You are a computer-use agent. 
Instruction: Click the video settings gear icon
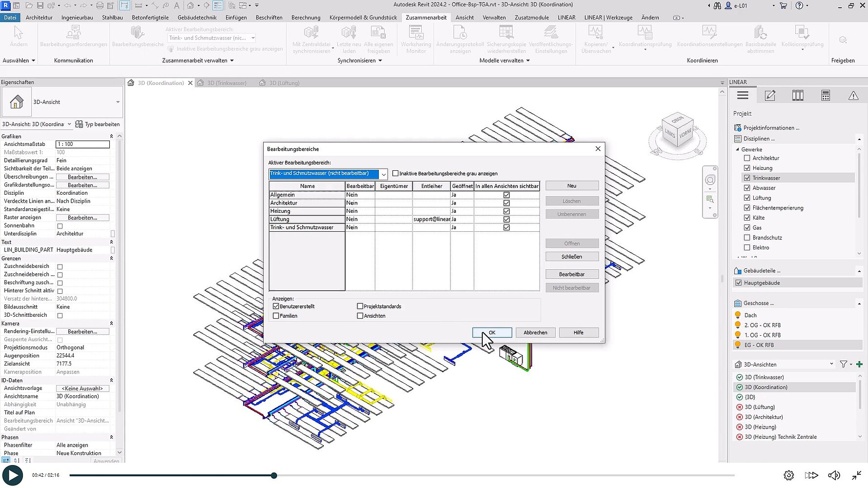tap(788, 475)
